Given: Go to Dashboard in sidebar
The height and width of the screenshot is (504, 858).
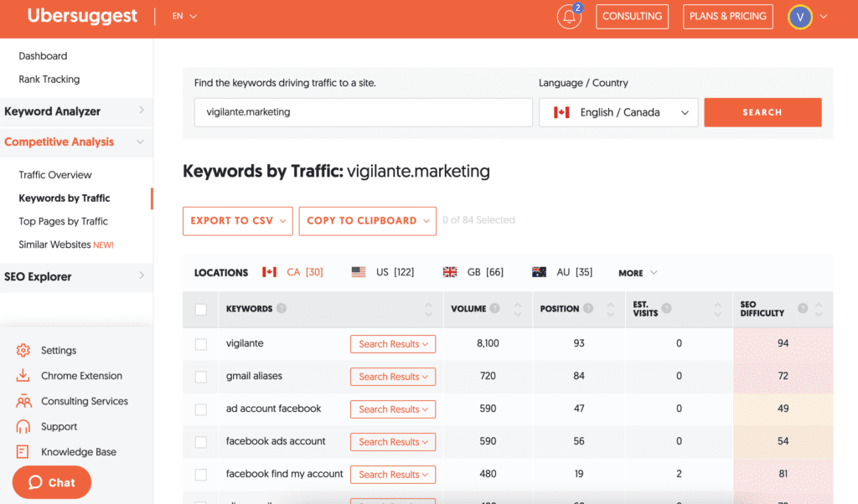Looking at the screenshot, I should pos(43,56).
